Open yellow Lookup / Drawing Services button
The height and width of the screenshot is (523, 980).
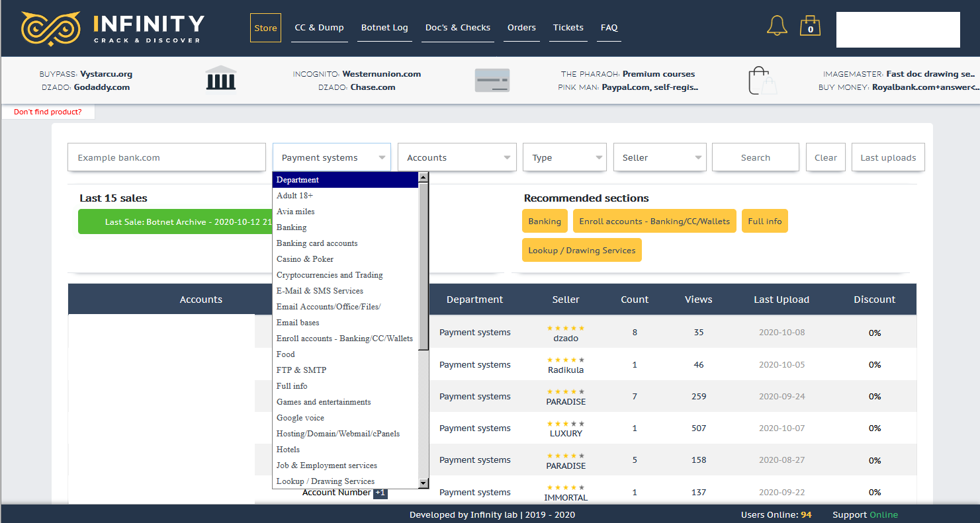(x=582, y=251)
